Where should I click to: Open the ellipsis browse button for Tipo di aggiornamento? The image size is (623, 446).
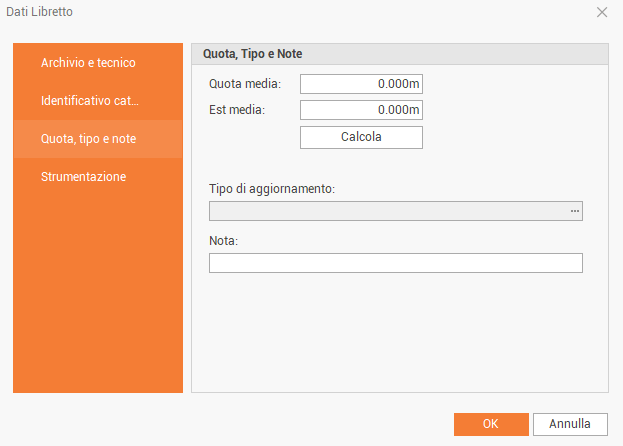click(575, 211)
